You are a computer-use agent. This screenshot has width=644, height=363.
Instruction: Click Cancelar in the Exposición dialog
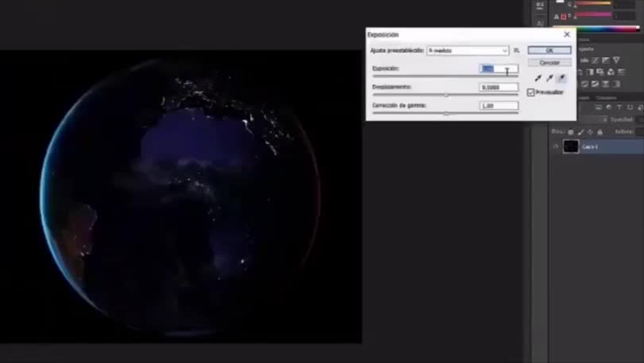[549, 62]
